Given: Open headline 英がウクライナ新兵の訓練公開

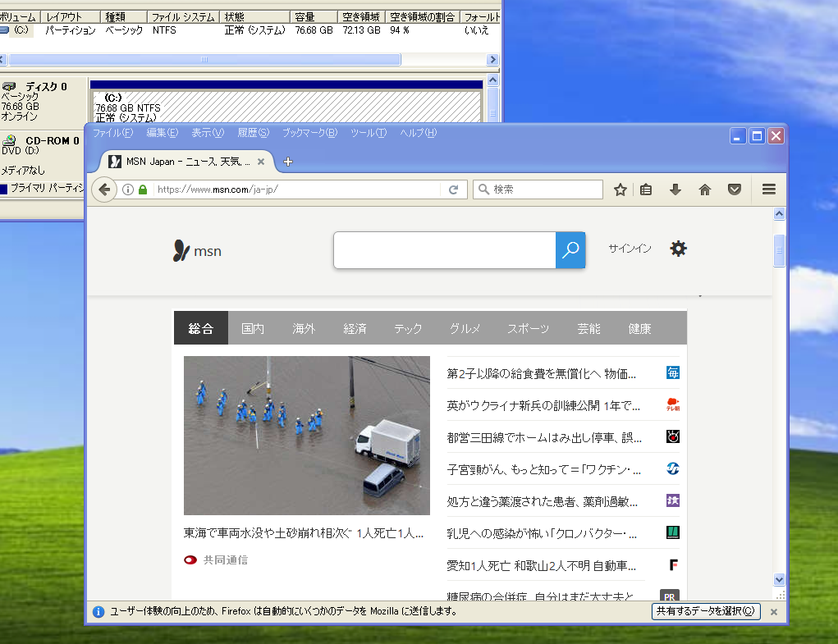Looking at the screenshot, I should coord(543,406).
